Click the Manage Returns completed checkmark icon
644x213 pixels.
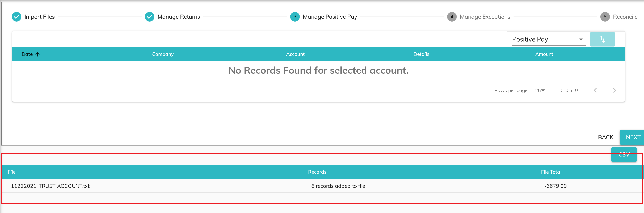point(150,17)
